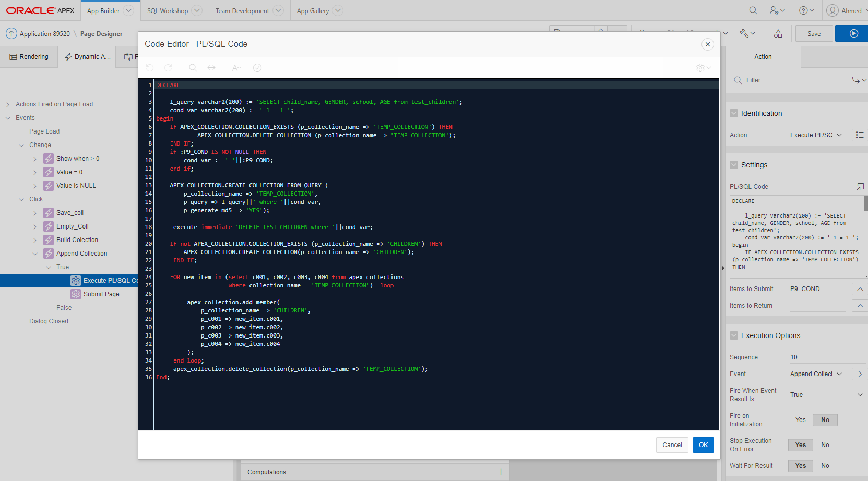The width and height of the screenshot is (868, 481).
Task: Select Execute PL/SQL Code gear icon
Action: coord(76,281)
